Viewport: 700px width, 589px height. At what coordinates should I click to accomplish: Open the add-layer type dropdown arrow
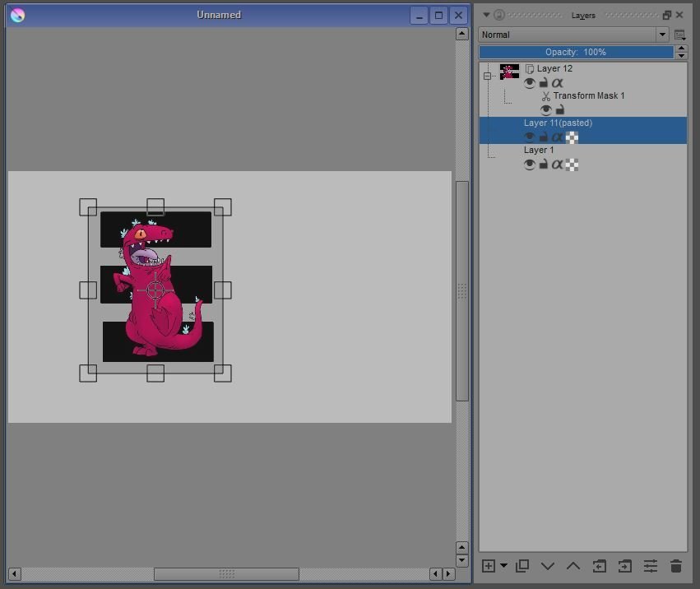(503, 565)
